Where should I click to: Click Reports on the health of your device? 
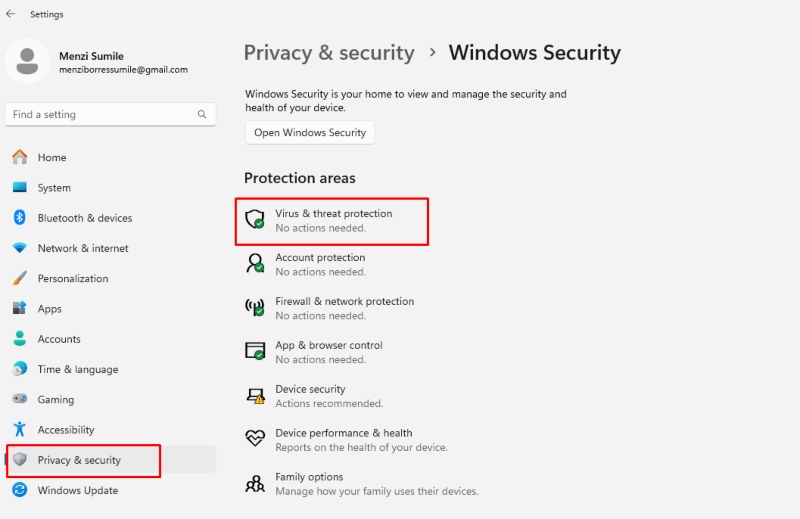point(361,447)
